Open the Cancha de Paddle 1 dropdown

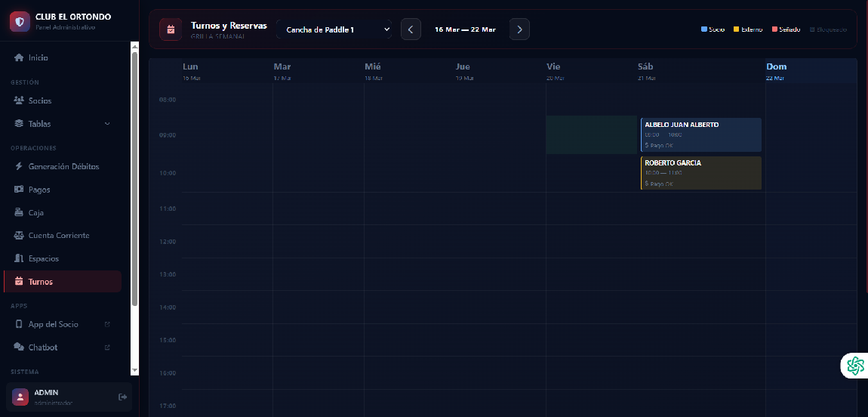coord(336,29)
